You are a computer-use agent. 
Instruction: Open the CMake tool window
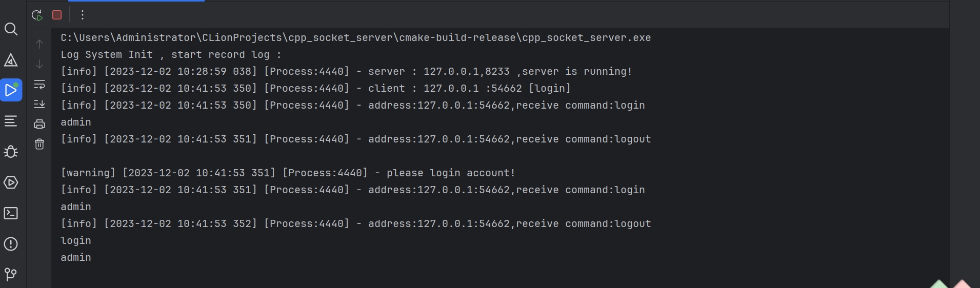tap(11, 60)
